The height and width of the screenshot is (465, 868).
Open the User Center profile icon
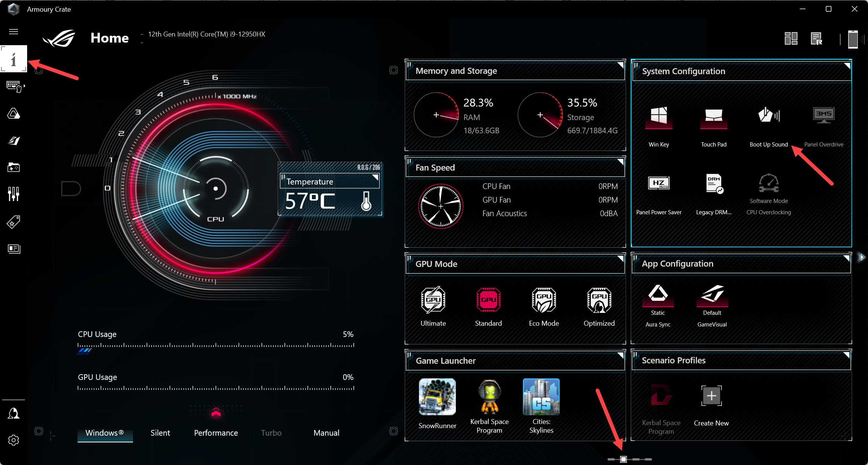(14, 413)
